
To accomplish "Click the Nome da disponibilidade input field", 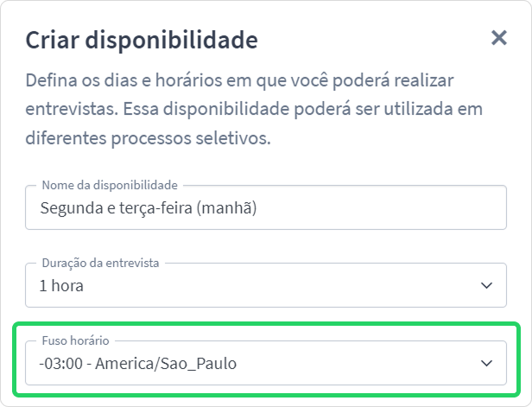I will click(x=266, y=207).
